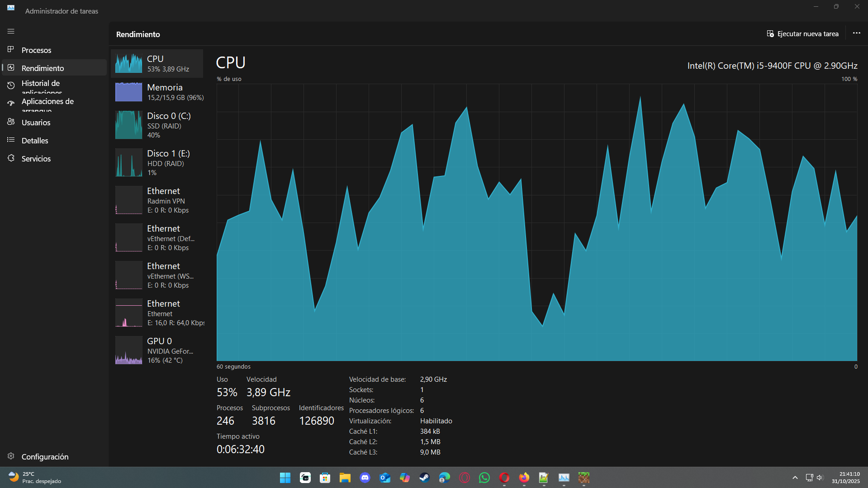
Task: Select the vEthernet (WS... adapter item
Action: point(157,275)
